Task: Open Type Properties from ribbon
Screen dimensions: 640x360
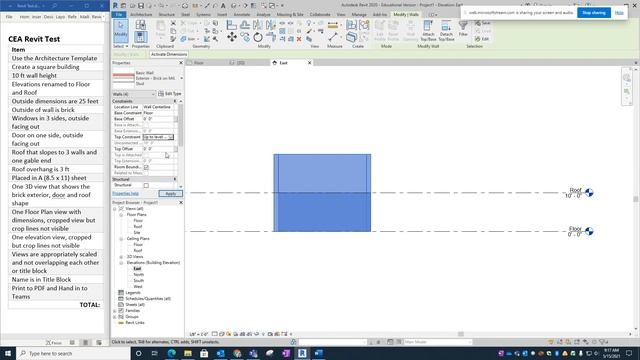Action: pyautogui.click(x=140, y=25)
